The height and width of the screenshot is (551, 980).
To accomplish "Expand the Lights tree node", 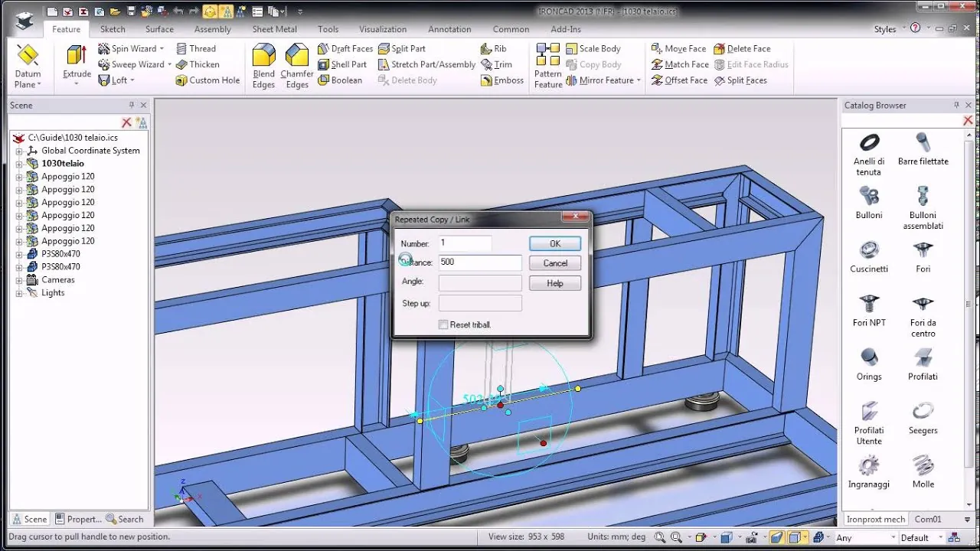I will coord(19,293).
